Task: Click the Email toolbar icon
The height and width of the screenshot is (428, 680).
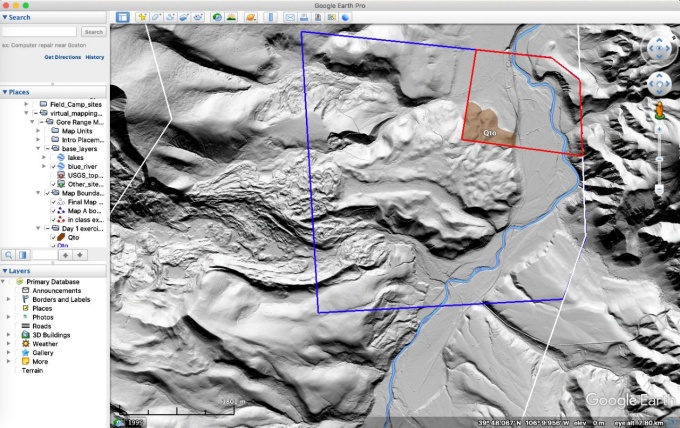Action: [x=290, y=17]
